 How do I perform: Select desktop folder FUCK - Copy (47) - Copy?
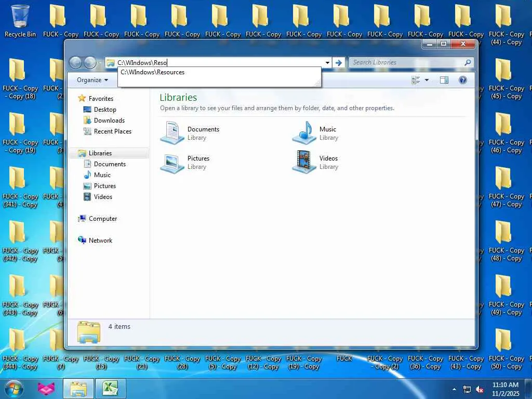506,187
